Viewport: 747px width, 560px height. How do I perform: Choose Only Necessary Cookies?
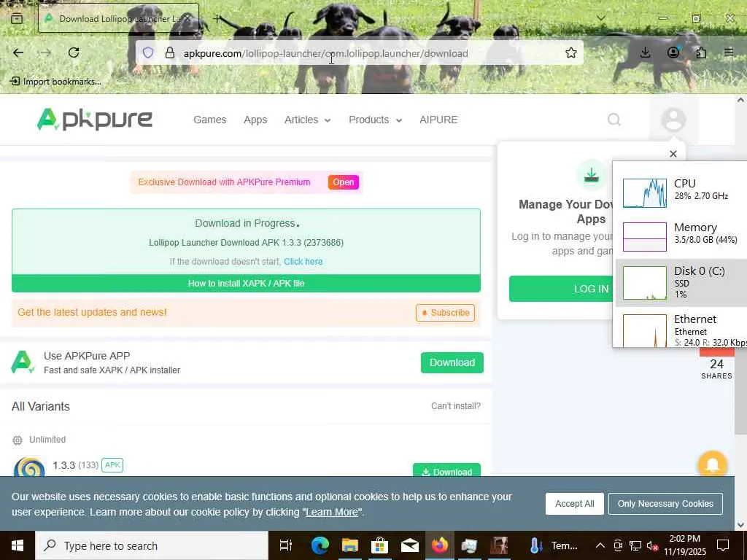click(665, 504)
